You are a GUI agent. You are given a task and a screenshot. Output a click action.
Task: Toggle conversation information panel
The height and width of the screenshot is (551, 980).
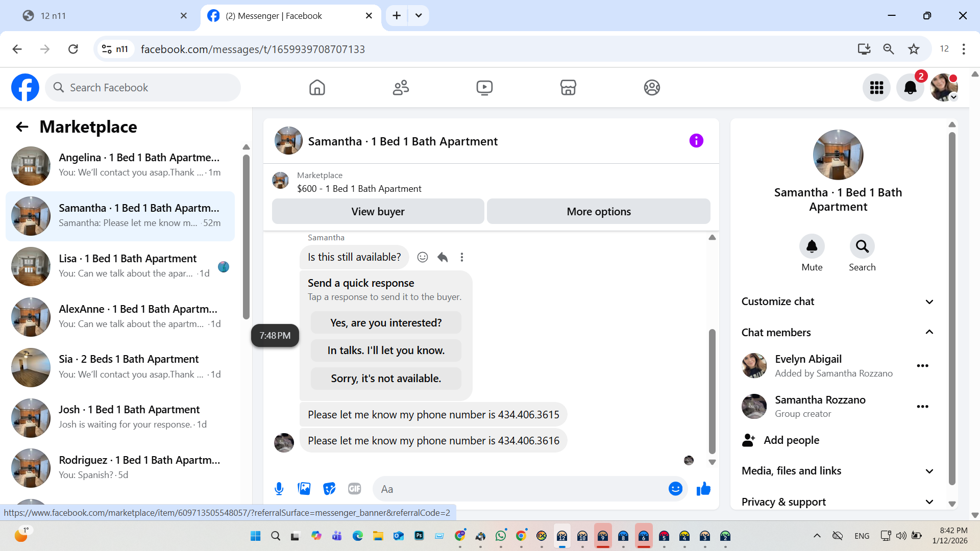pyautogui.click(x=696, y=141)
